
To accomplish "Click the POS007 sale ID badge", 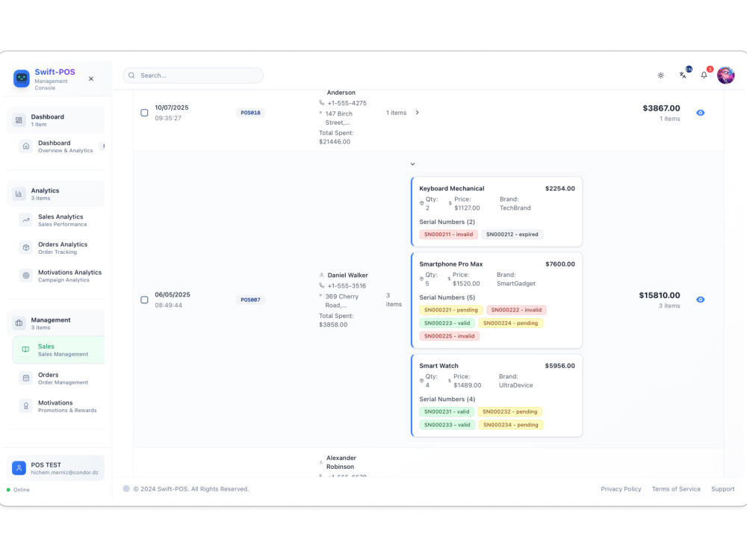I will (250, 299).
